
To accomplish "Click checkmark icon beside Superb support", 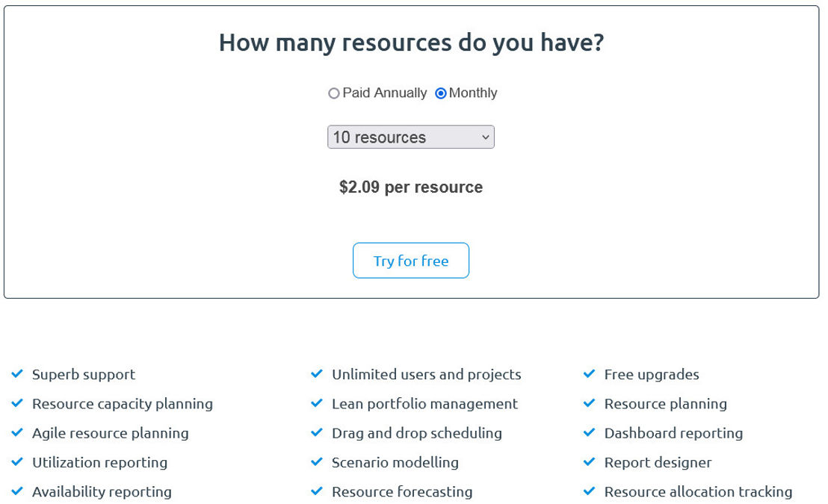I will [x=17, y=374].
